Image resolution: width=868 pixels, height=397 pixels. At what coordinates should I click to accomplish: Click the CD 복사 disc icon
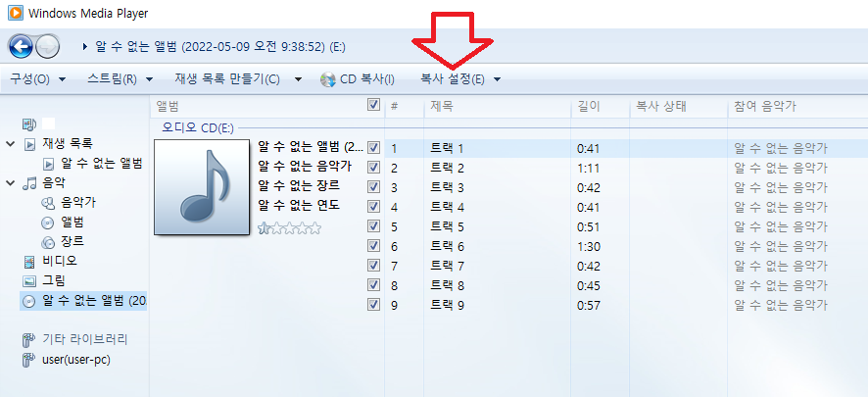pos(328,79)
